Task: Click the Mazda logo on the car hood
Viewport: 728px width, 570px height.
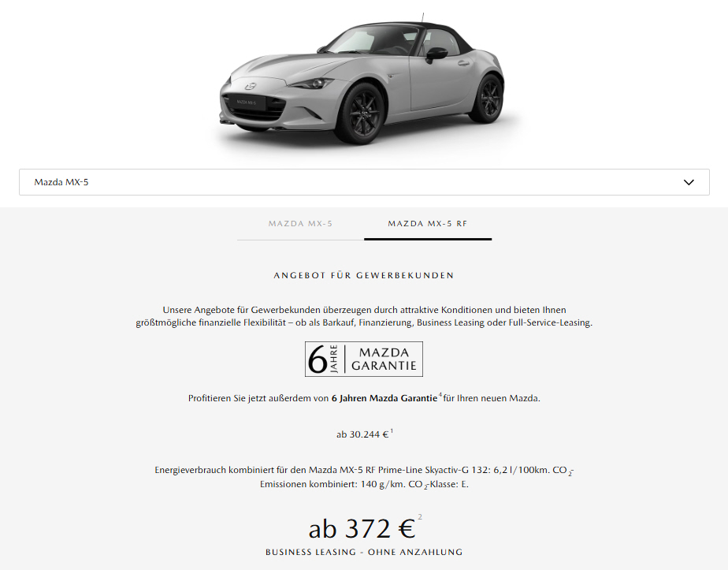Action: click(x=251, y=87)
